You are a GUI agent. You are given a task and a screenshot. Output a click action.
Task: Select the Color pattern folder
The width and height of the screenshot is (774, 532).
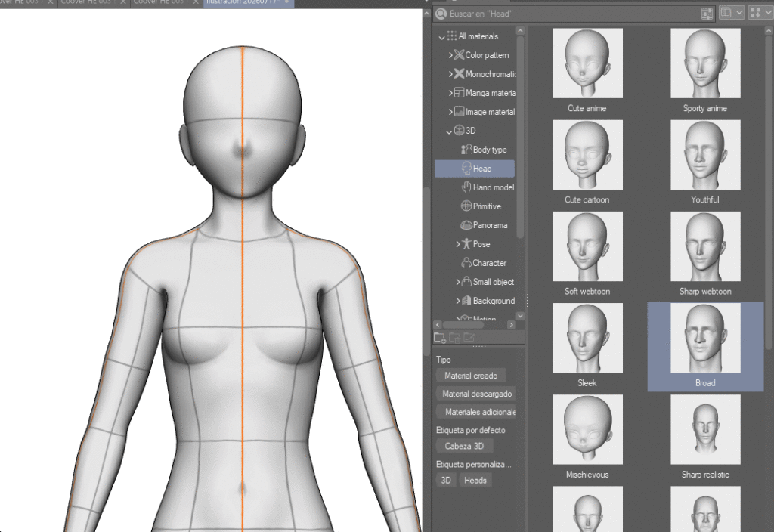[x=481, y=55]
